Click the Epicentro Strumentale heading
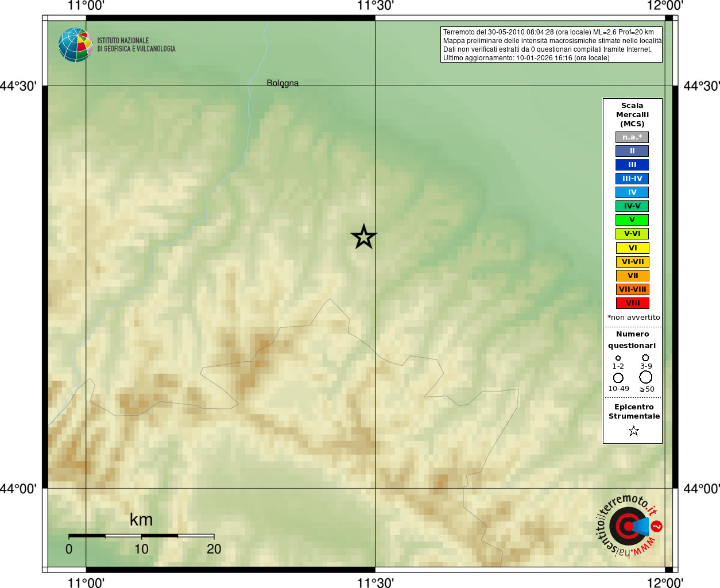 634,412
